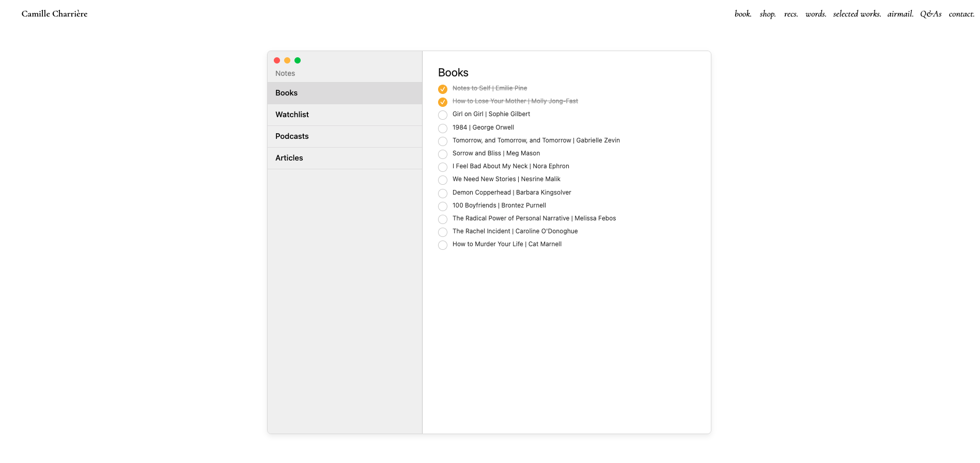
Task: Select the Podcasts note in sidebar
Action: tap(345, 136)
